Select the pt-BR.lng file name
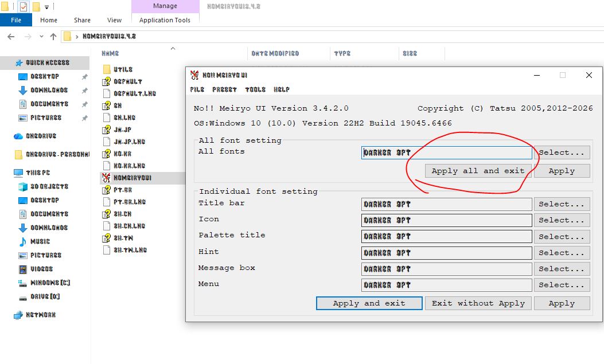The width and height of the screenshot is (604, 364). (130, 202)
